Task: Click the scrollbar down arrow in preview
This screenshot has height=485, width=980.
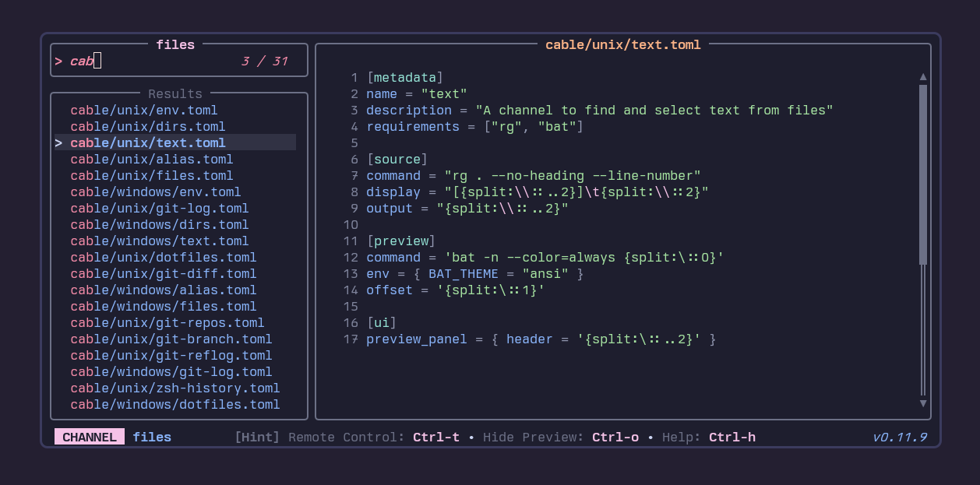Action: point(923,403)
